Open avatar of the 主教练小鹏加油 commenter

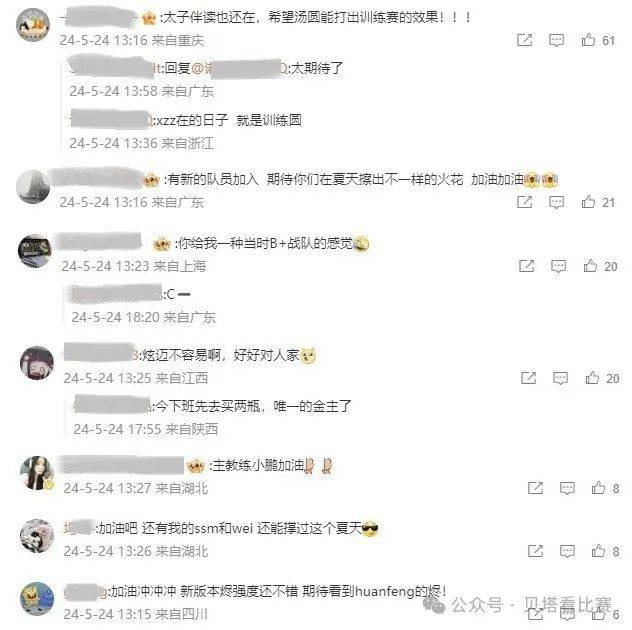click(x=37, y=473)
